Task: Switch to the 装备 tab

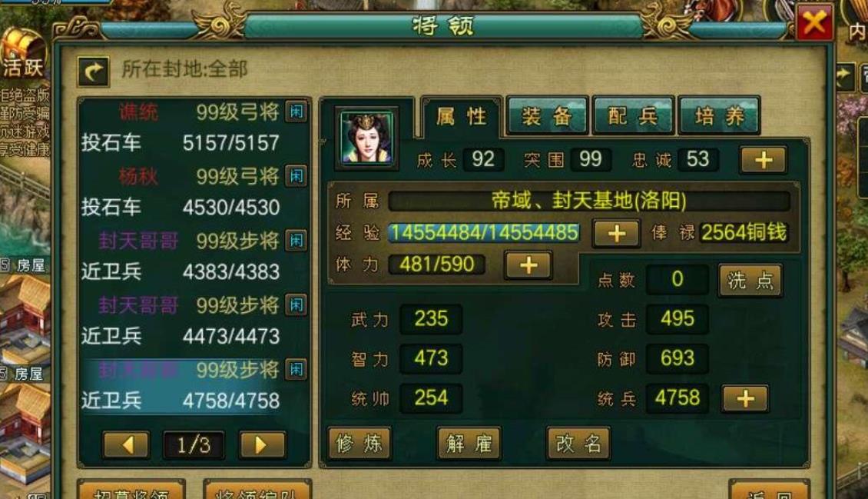Action: pos(546,116)
